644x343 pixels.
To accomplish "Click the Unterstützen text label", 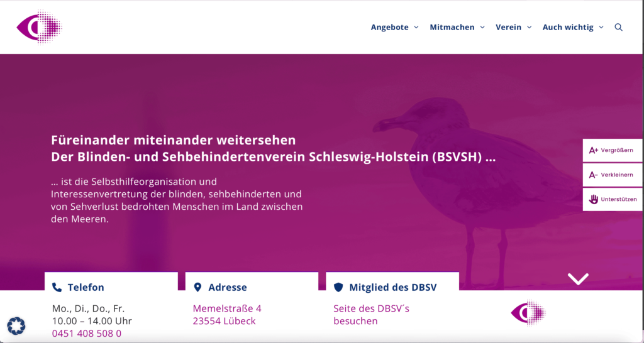I will tap(619, 199).
